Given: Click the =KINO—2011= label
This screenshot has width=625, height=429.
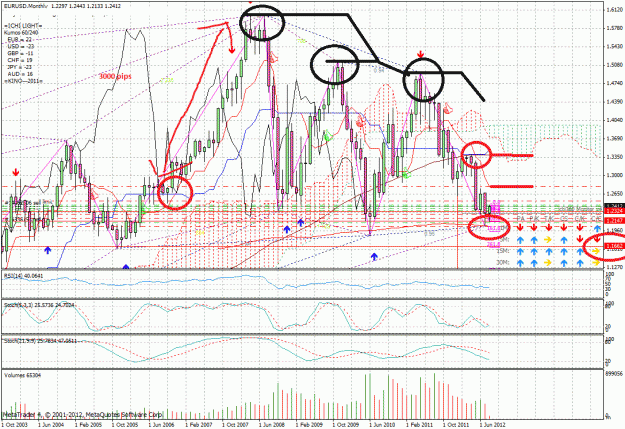Looking at the screenshot, I should pyautogui.click(x=23, y=81).
